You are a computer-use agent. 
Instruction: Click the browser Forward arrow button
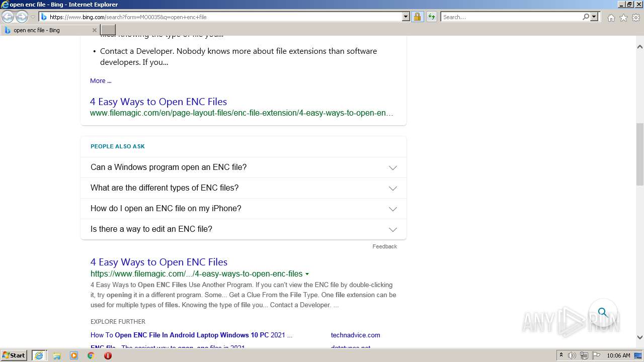[x=22, y=17]
